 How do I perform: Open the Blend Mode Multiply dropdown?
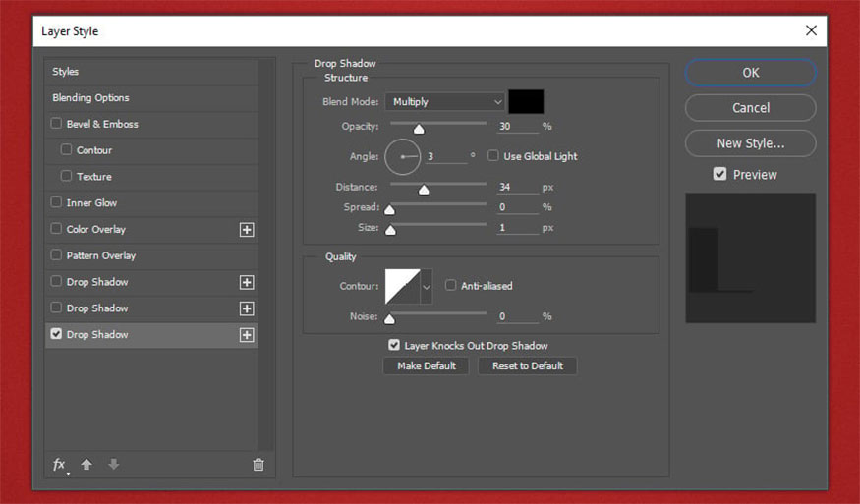point(445,101)
